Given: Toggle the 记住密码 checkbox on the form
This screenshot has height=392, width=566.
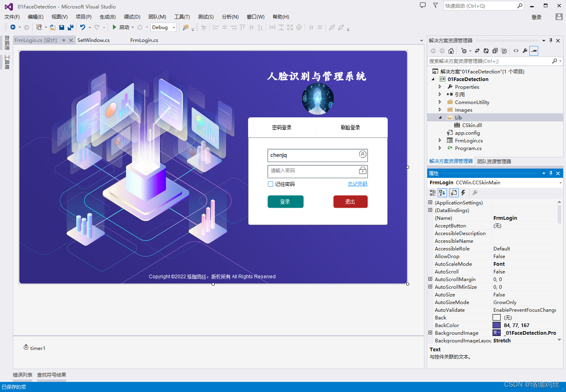Looking at the screenshot, I should pos(270,184).
